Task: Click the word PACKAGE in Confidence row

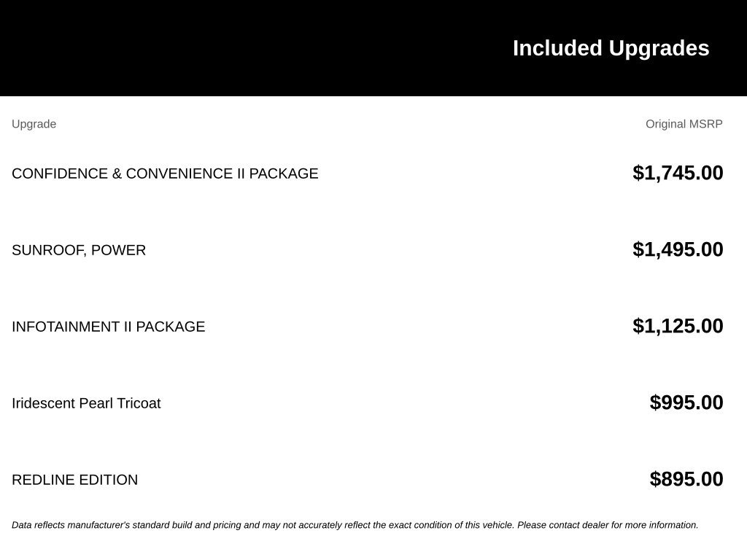Action: click(x=284, y=174)
